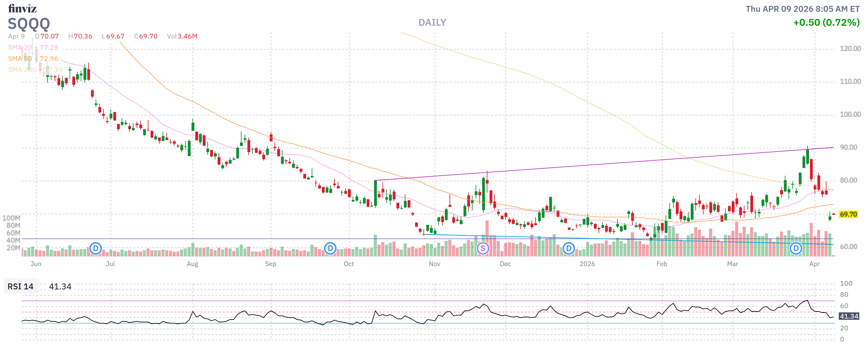Click the dark 41.34 RSI value tag
This screenshot has height=349, width=868.
pyautogui.click(x=848, y=316)
